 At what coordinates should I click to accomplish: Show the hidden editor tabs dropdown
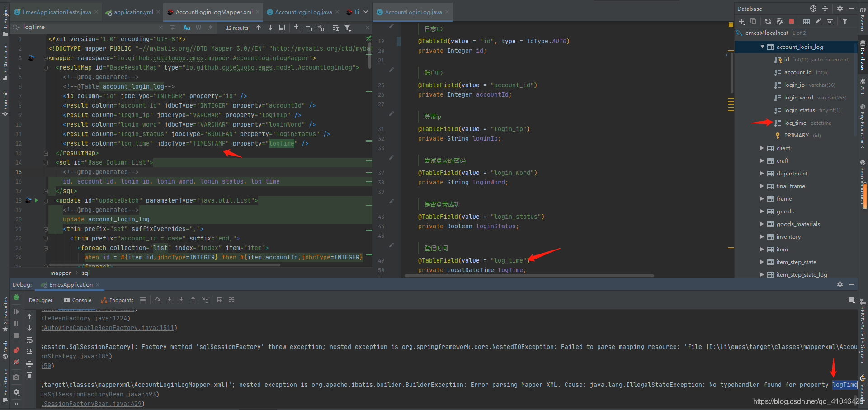(x=366, y=12)
